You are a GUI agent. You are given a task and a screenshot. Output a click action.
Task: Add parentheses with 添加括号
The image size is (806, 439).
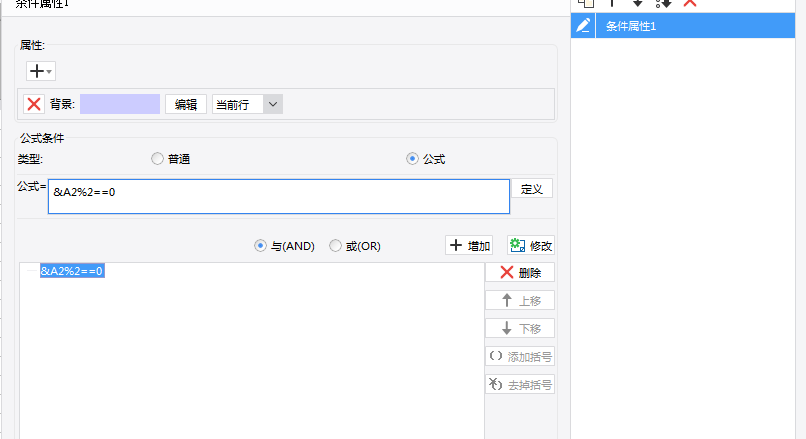(x=520, y=356)
